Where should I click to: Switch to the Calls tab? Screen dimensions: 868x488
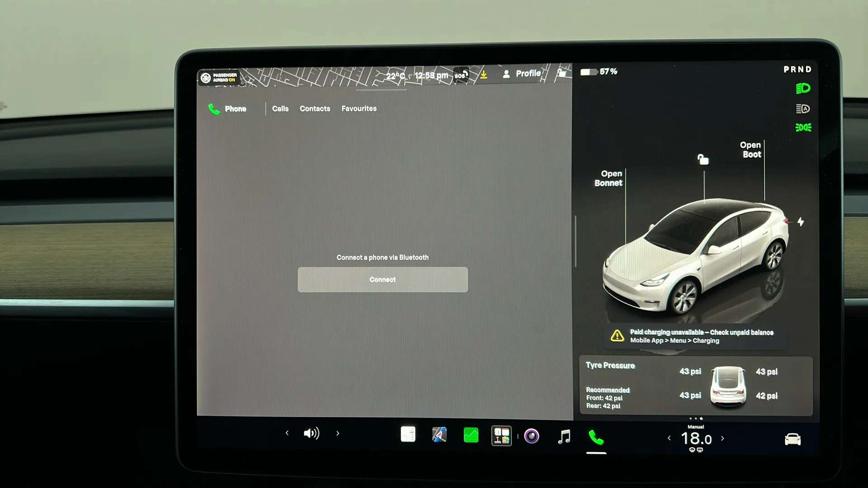point(280,109)
